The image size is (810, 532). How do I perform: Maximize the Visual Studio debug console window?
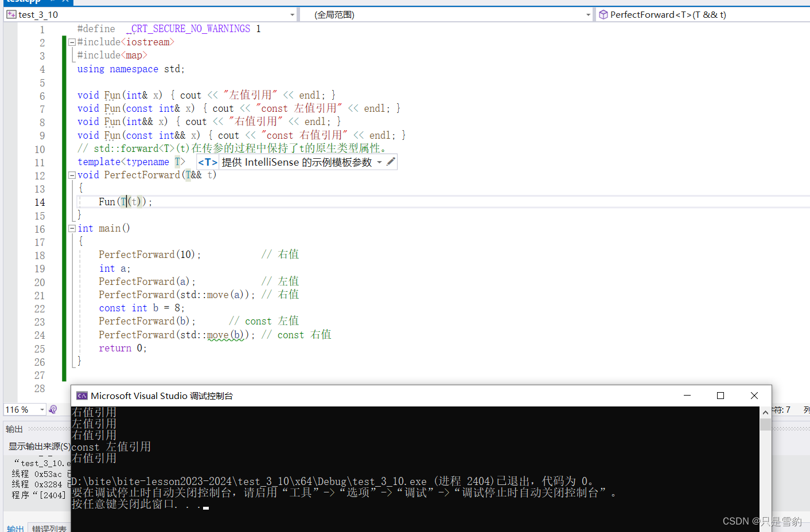[721, 396]
